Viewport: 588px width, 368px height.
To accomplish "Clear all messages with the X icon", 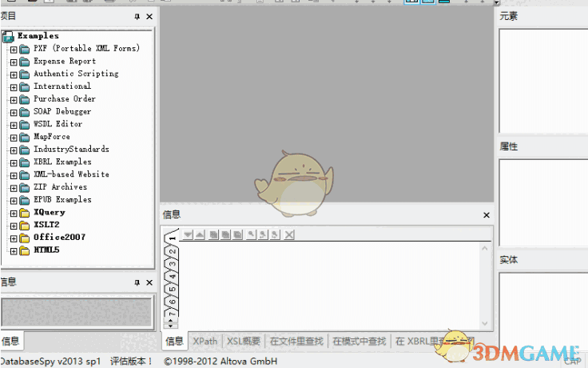I will (288, 234).
